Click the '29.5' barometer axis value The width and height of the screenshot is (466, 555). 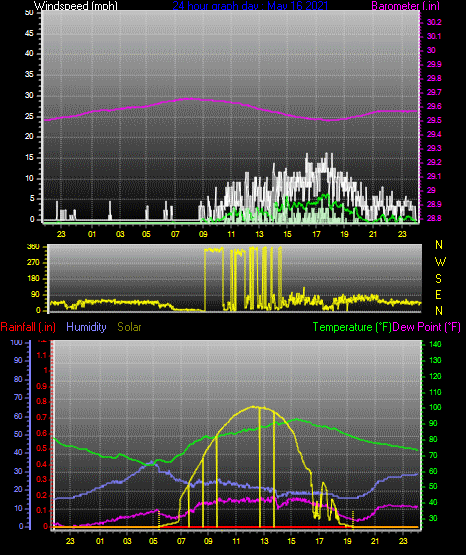[434, 121]
